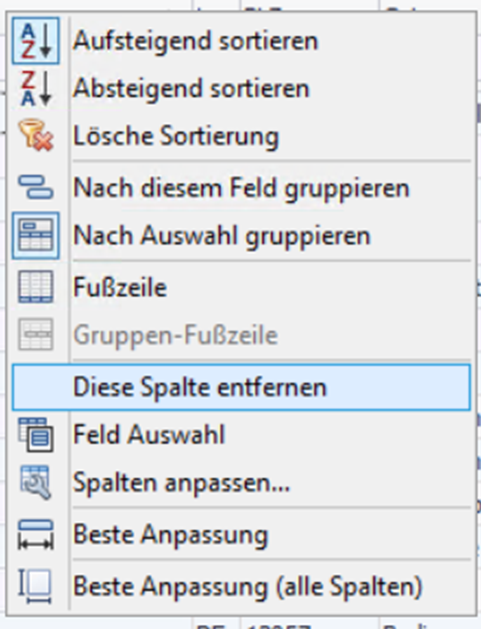Click the best fit width icon

click(36, 534)
